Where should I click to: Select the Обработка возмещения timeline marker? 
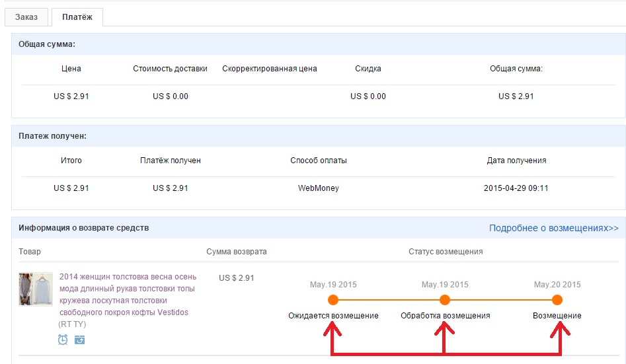coord(445,300)
